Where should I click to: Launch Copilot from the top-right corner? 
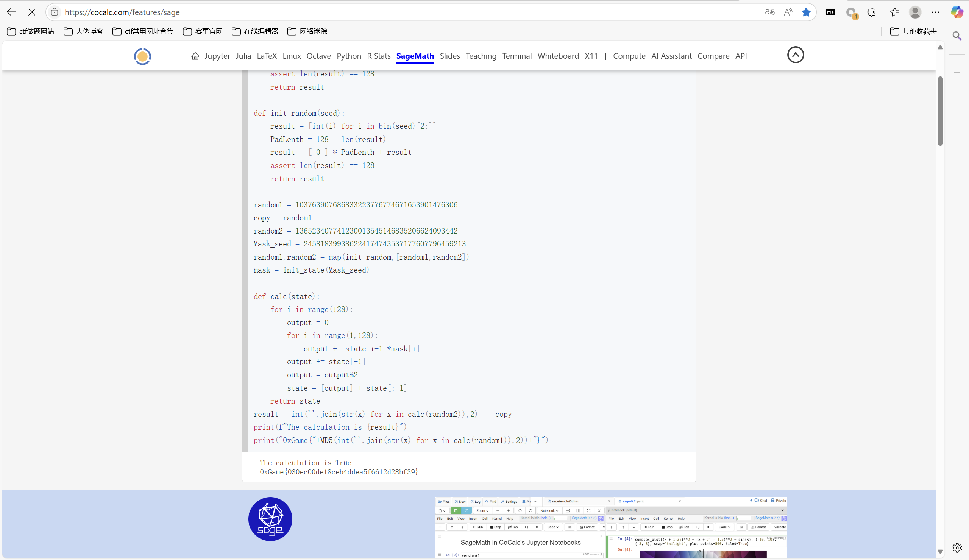tap(957, 12)
